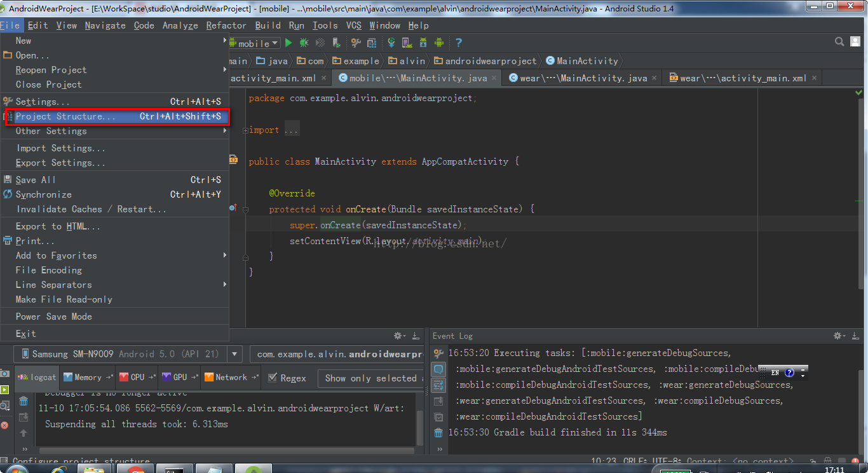Screen dimensions: 868x473
Task: Close the wear MainActivity.java tab
Action: (x=654, y=78)
